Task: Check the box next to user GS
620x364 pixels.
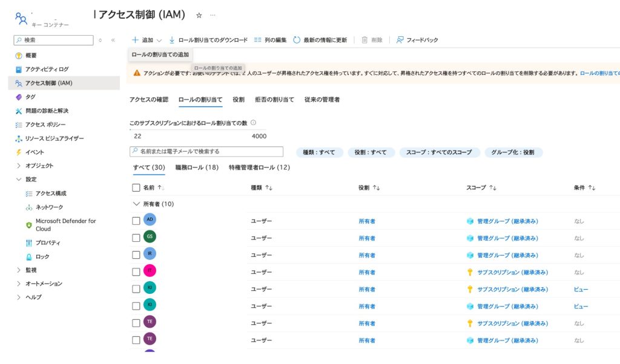Action: pos(136,238)
